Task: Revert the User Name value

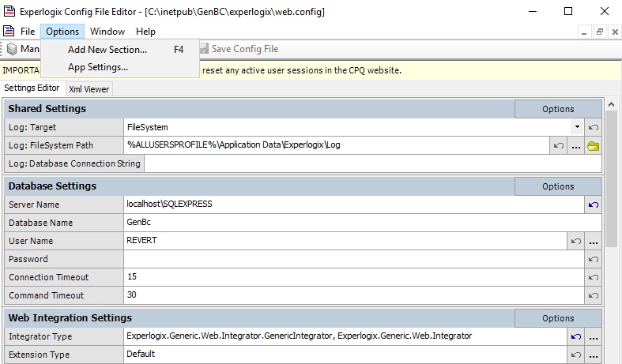Action: click(575, 241)
